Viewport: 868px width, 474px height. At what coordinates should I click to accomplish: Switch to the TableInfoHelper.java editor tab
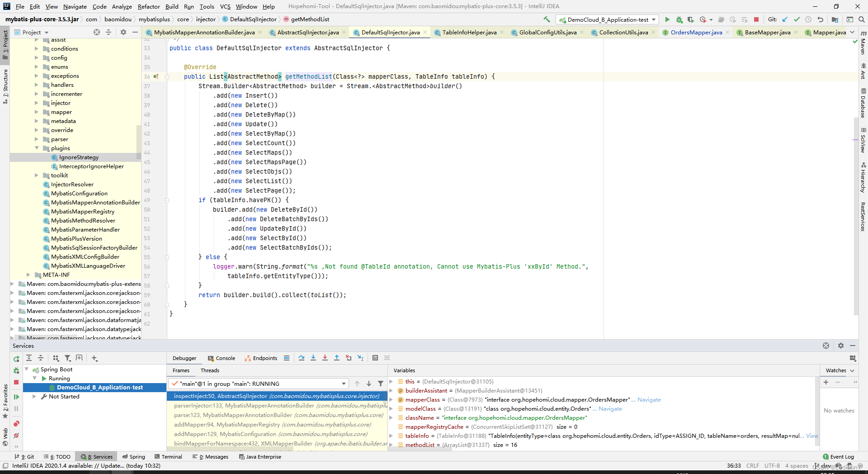pyautogui.click(x=469, y=32)
